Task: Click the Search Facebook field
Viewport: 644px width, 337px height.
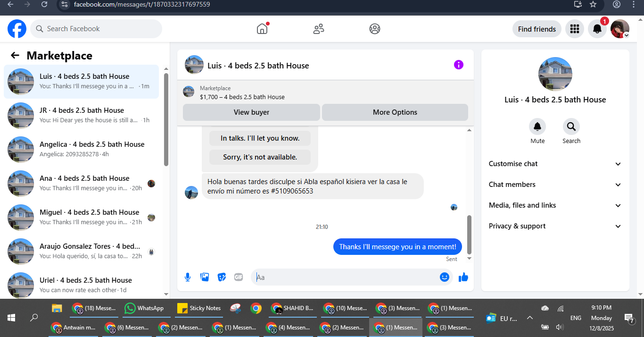Action: (x=96, y=29)
